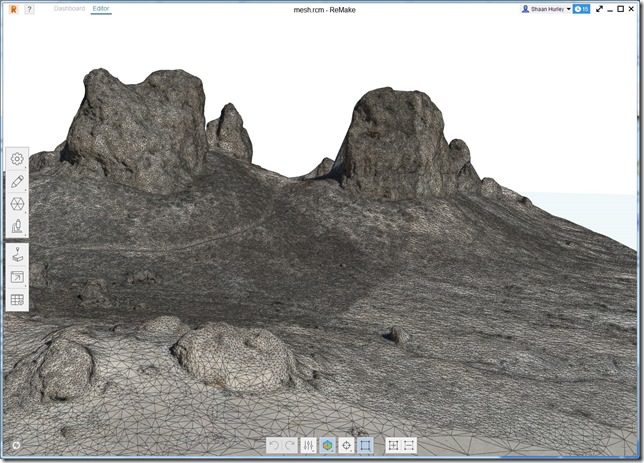This screenshot has height=463, width=644.
Task: Open the settings gear in left toolbar
Action: (x=17, y=159)
